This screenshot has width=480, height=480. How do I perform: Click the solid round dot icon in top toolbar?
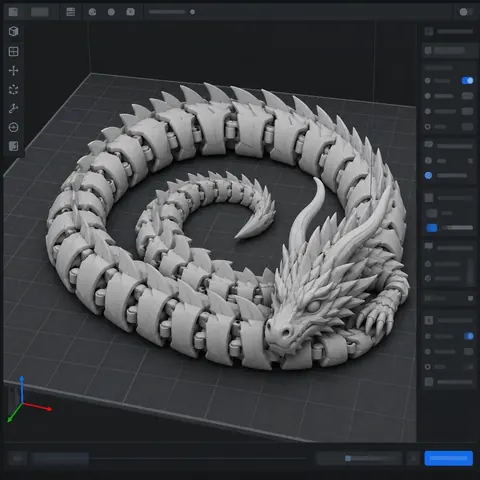111,12
